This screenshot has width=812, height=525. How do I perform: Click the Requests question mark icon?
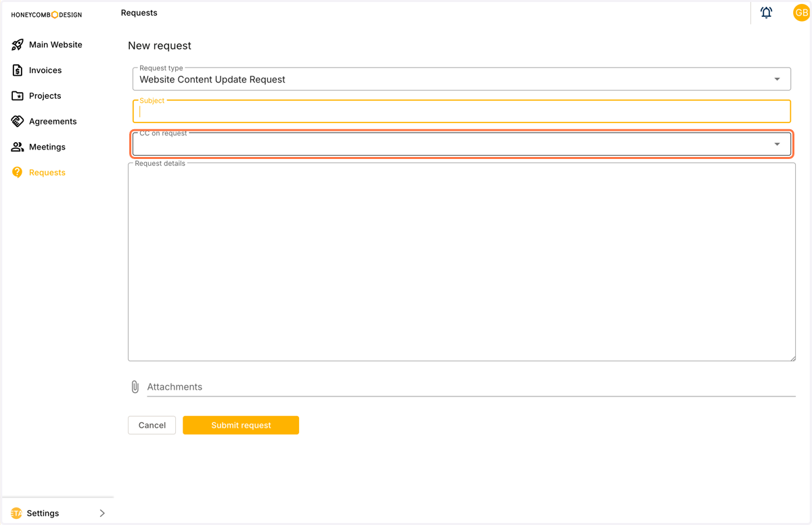18,173
